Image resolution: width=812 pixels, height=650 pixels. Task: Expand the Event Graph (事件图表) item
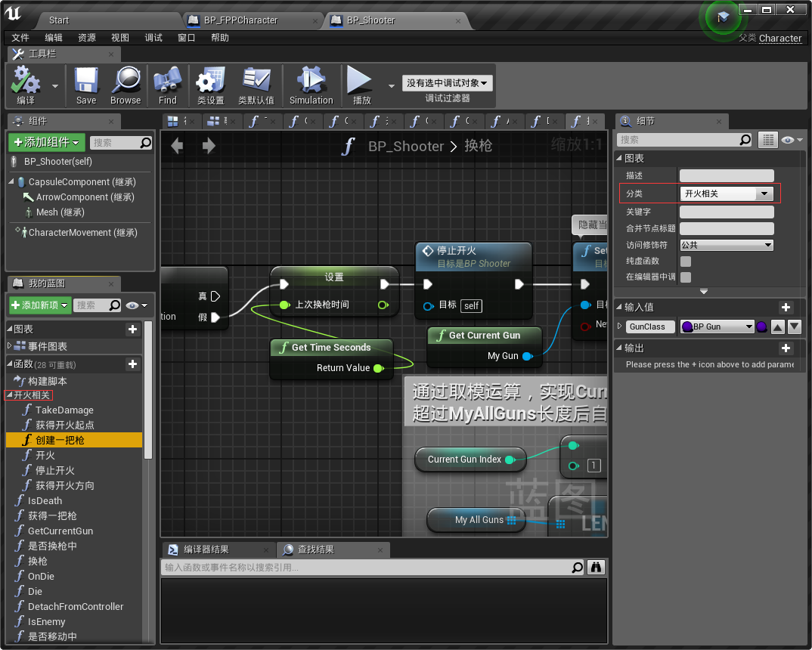(9, 345)
